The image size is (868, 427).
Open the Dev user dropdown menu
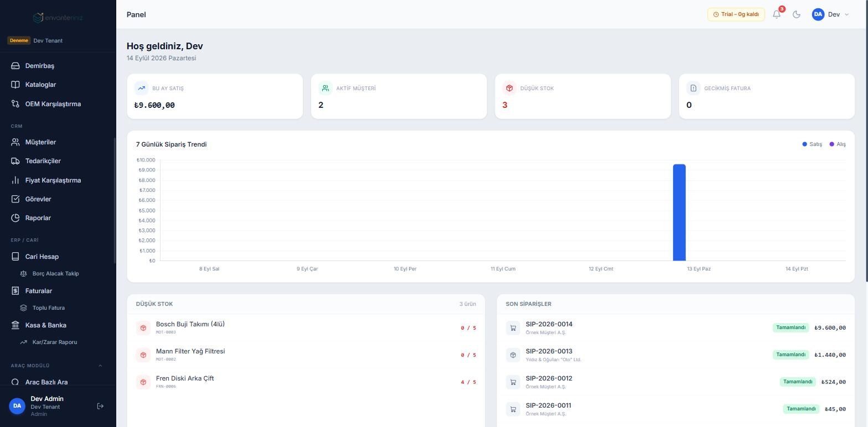tap(830, 14)
